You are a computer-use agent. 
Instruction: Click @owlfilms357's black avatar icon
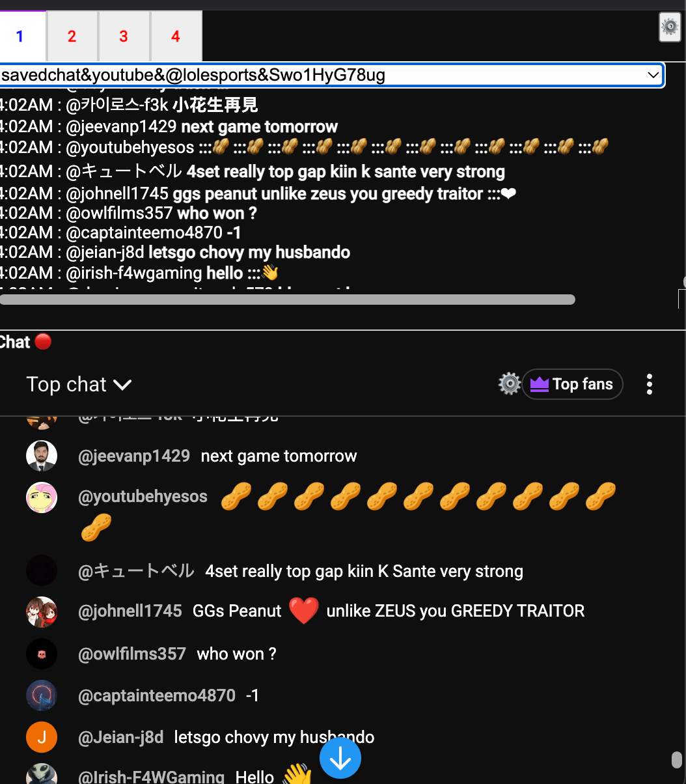click(42, 654)
